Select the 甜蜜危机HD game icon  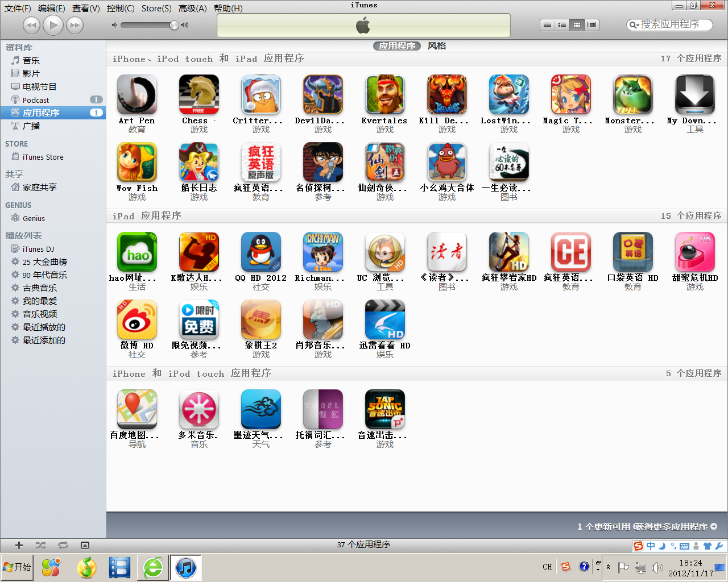pos(694,252)
